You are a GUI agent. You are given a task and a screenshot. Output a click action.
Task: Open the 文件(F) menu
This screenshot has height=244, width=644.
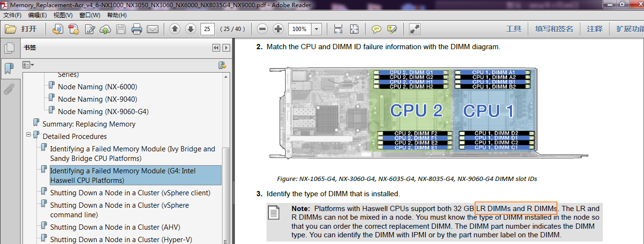(x=12, y=15)
